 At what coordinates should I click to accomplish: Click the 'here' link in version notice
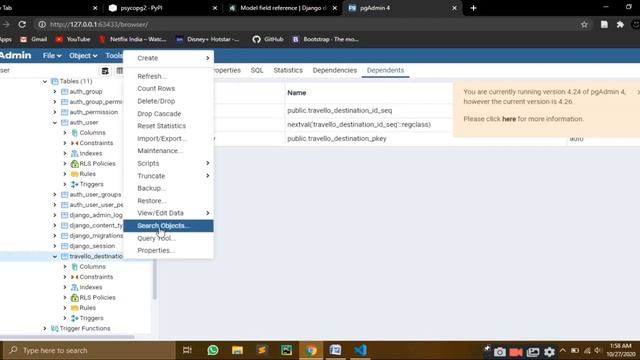[x=509, y=119]
